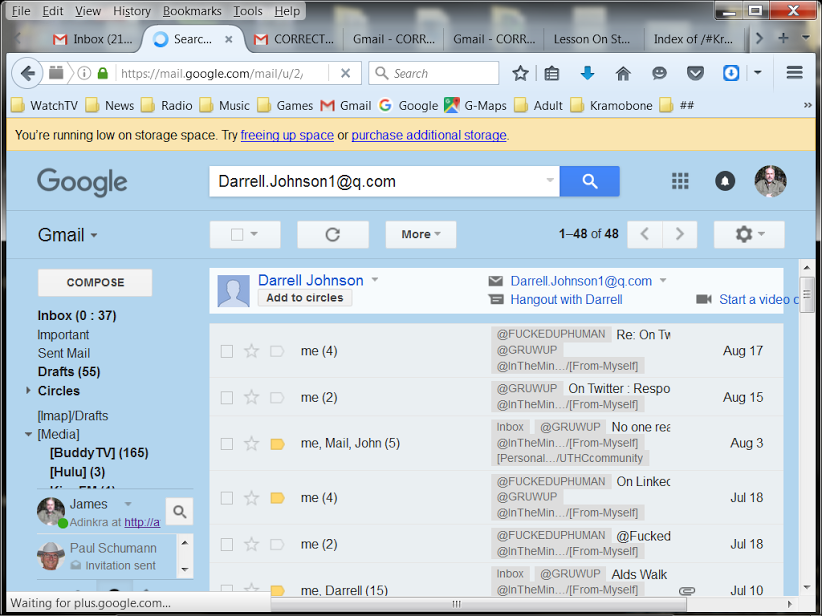This screenshot has width=822, height=616.
Task: Collapse the [Media] label group
Action: [x=28, y=434]
